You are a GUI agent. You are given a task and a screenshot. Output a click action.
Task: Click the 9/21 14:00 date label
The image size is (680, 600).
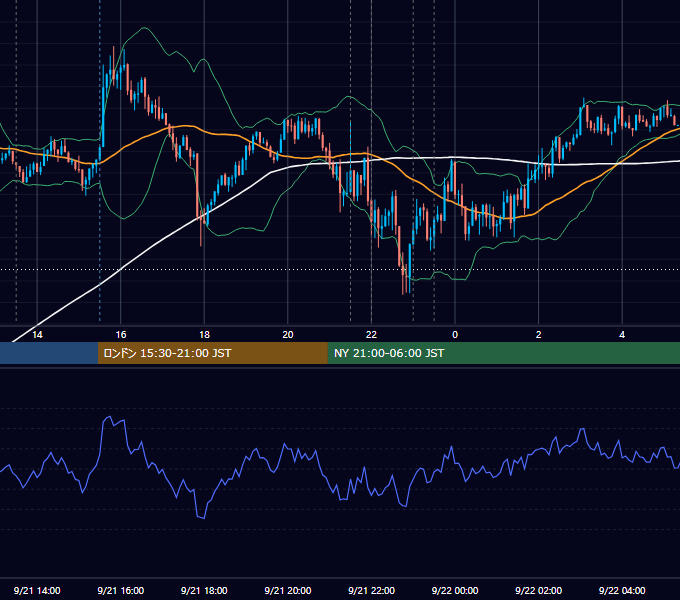(37, 590)
